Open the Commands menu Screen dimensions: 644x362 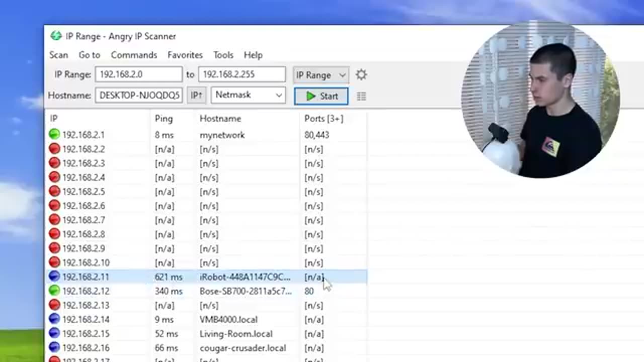point(134,55)
